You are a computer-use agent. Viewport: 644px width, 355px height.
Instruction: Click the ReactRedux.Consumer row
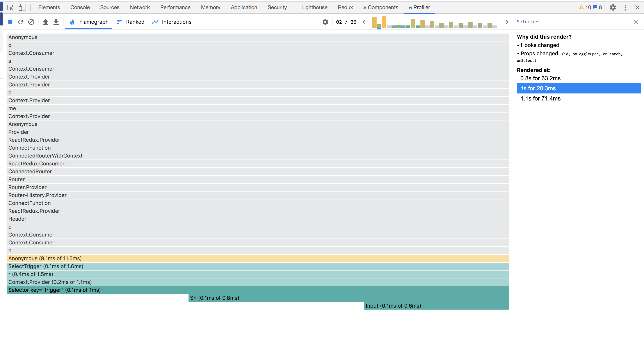[x=258, y=164]
